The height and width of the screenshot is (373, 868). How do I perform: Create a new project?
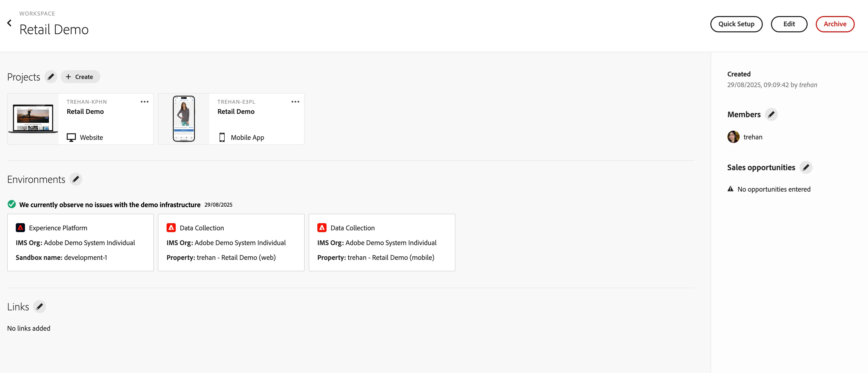click(80, 77)
